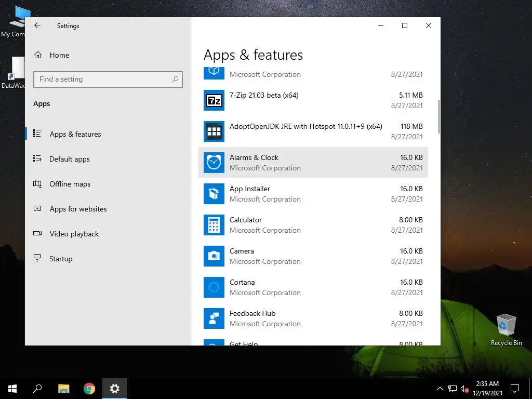
Task: Click the Offline maps icon
Action: [x=37, y=184]
